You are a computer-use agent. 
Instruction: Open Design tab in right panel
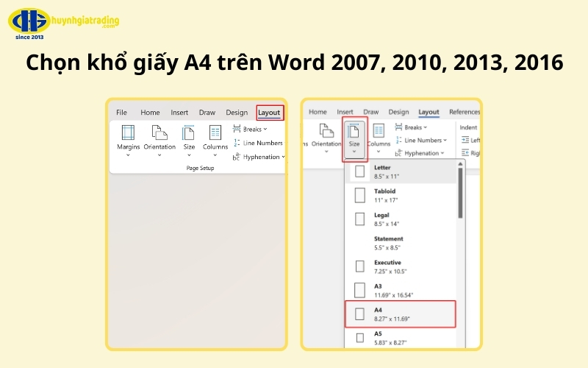point(398,112)
